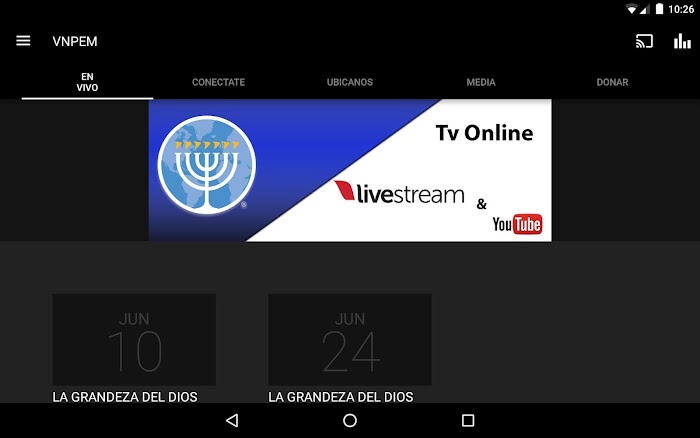Go to the MEDIA tab

[481, 82]
